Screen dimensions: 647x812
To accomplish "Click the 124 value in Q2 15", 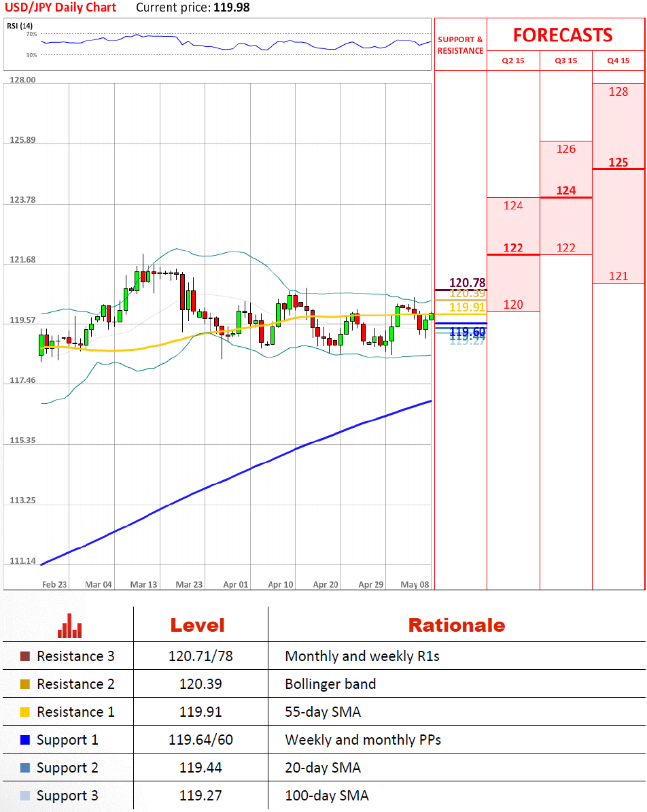I will 513,206.
